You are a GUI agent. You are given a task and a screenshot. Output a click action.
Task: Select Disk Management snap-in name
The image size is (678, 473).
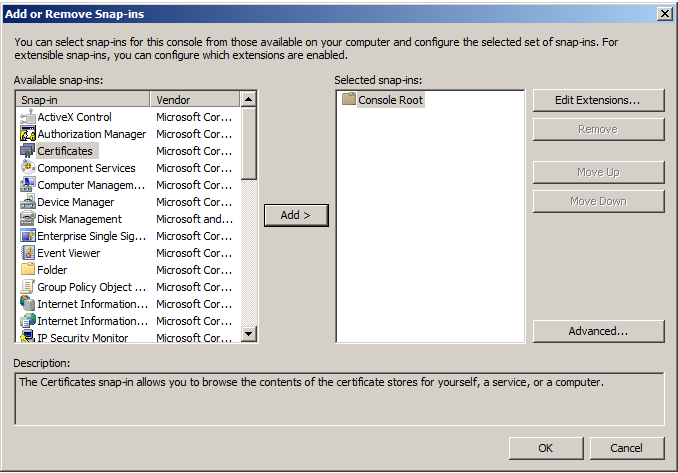80,219
